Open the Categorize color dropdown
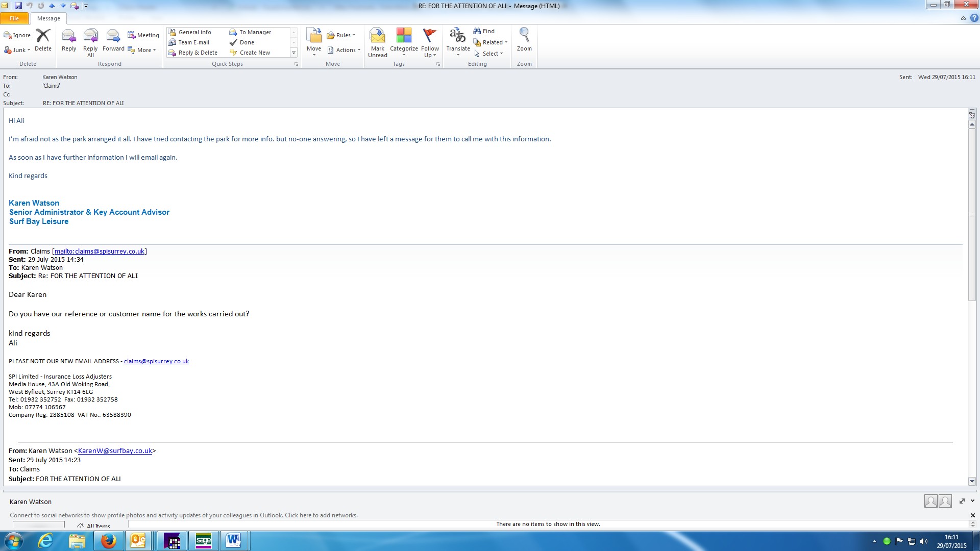Screen dimensions: 980x551 tap(404, 42)
